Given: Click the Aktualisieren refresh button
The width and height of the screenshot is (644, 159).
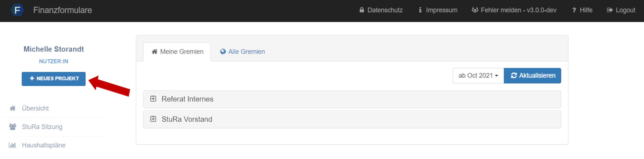Looking at the screenshot, I should tap(532, 75).
